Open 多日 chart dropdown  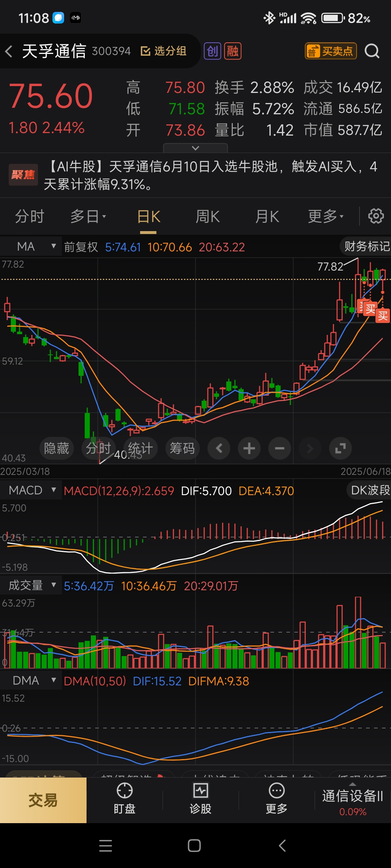point(88,217)
